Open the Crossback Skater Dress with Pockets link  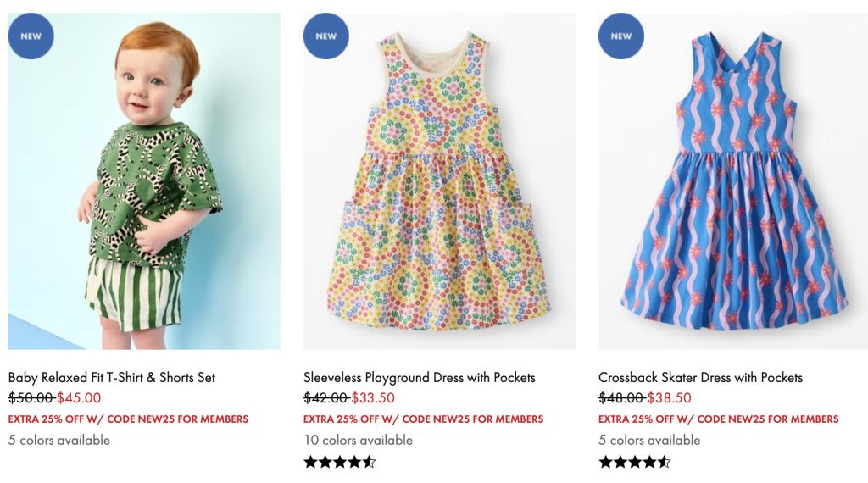[700, 377]
